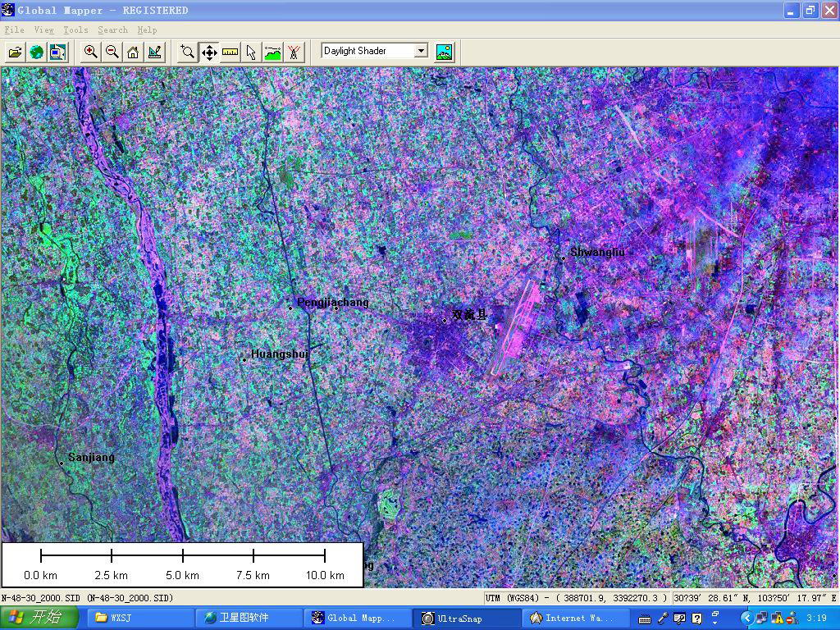840x630 pixels.
Task: Click the Zoom Out magnifier icon
Action: [112, 52]
